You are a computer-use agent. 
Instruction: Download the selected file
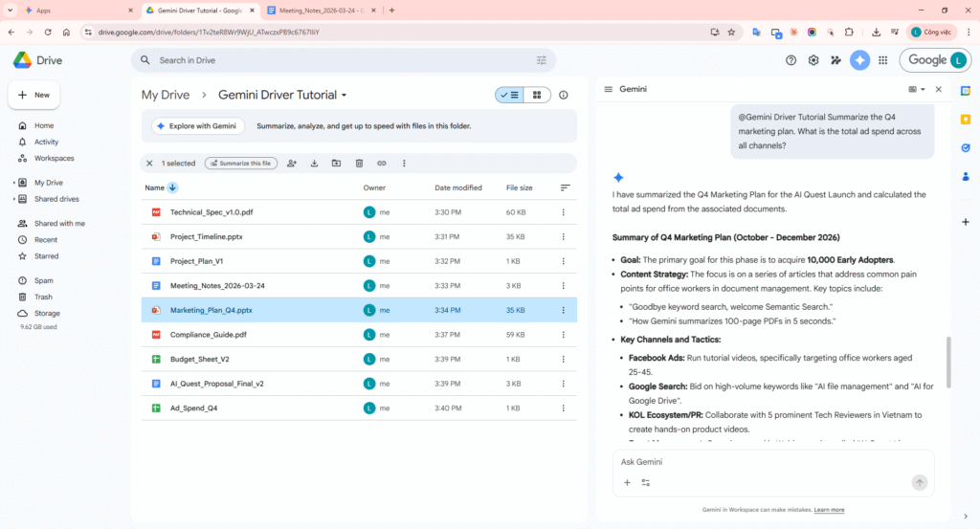pyautogui.click(x=314, y=164)
